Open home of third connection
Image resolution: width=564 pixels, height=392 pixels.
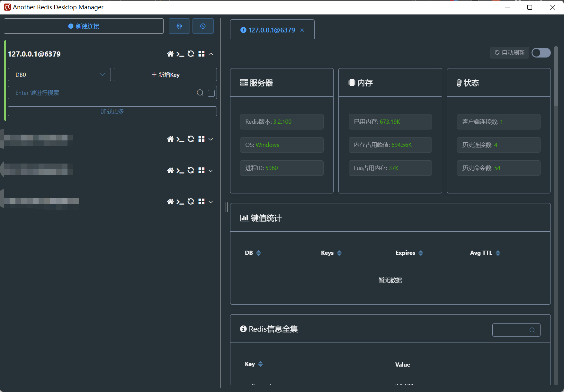pyautogui.click(x=170, y=170)
